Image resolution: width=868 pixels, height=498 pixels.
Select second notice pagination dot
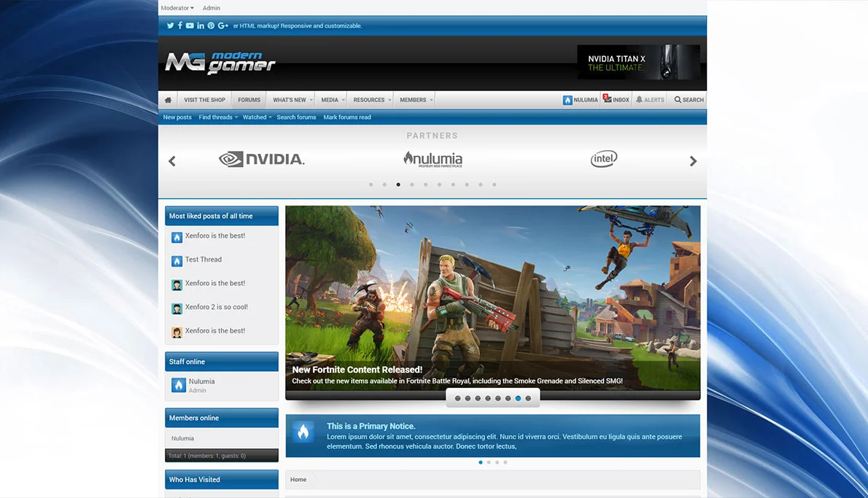pyautogui.click(x=489, y=462)
